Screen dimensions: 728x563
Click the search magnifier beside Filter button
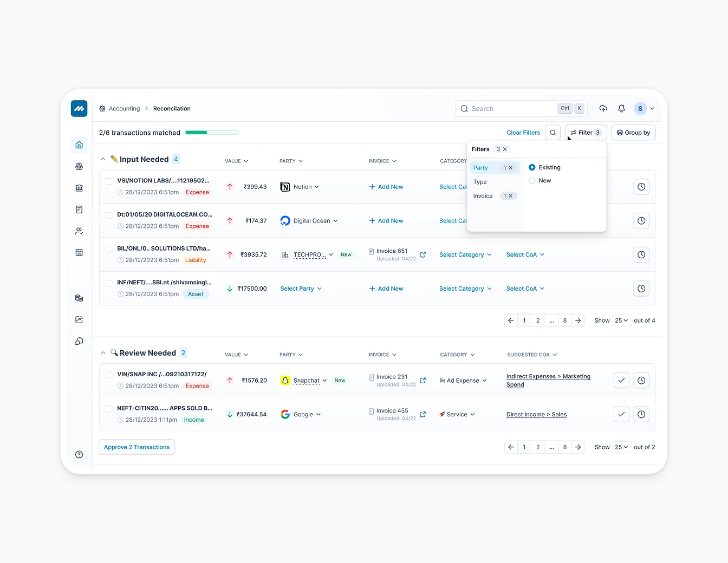click(x=552, y=133)
